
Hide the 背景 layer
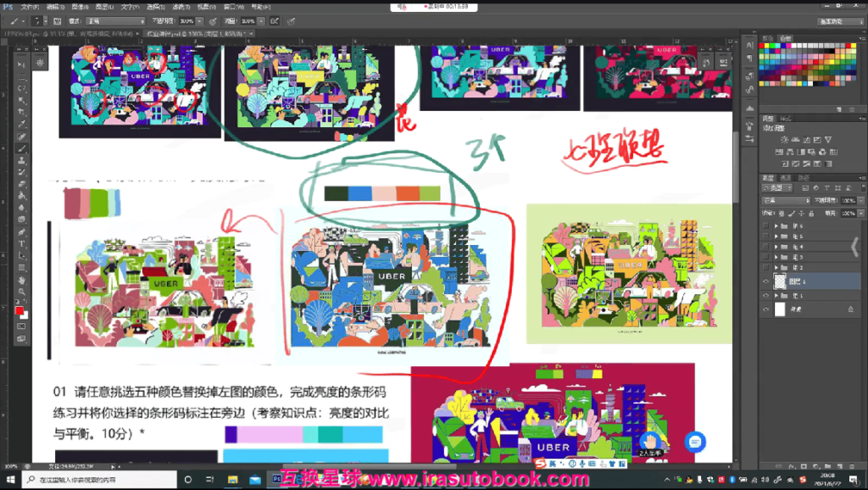[x=765, y=309]
